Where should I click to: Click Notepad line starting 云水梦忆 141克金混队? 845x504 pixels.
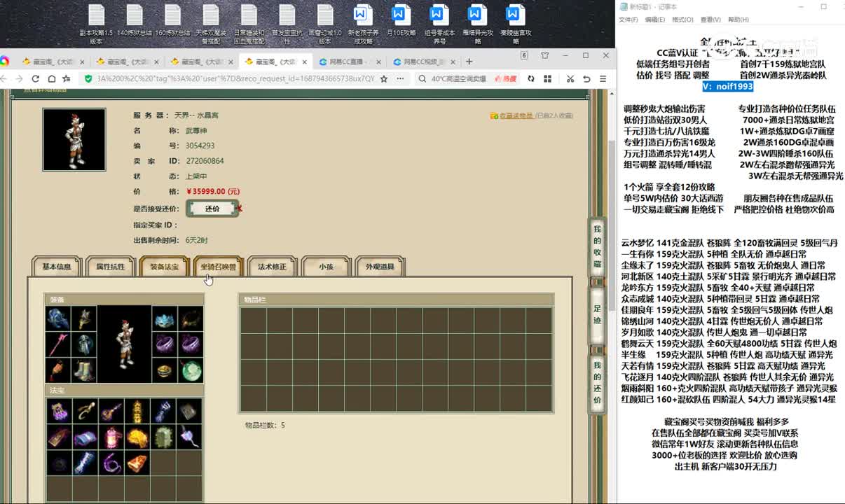tap(729, 244)
